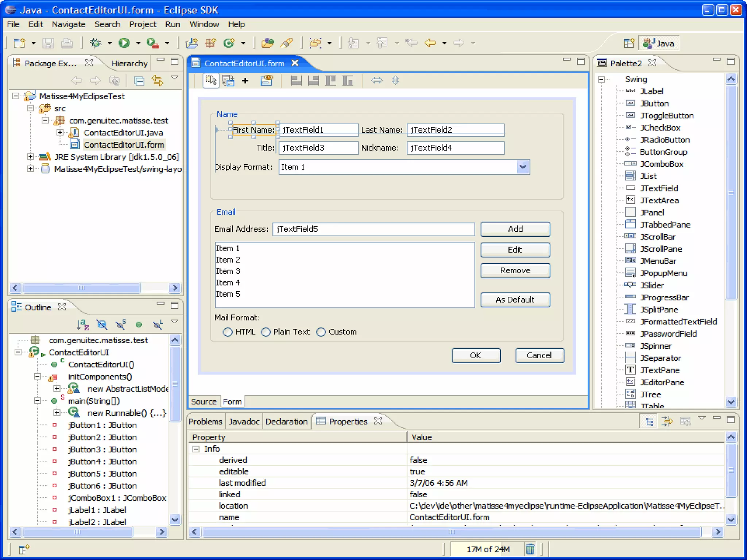Click the Email Address jTextField5 field
Image resolution: width=747 pixels, height=560 pixels.
[x=373, y=229]
